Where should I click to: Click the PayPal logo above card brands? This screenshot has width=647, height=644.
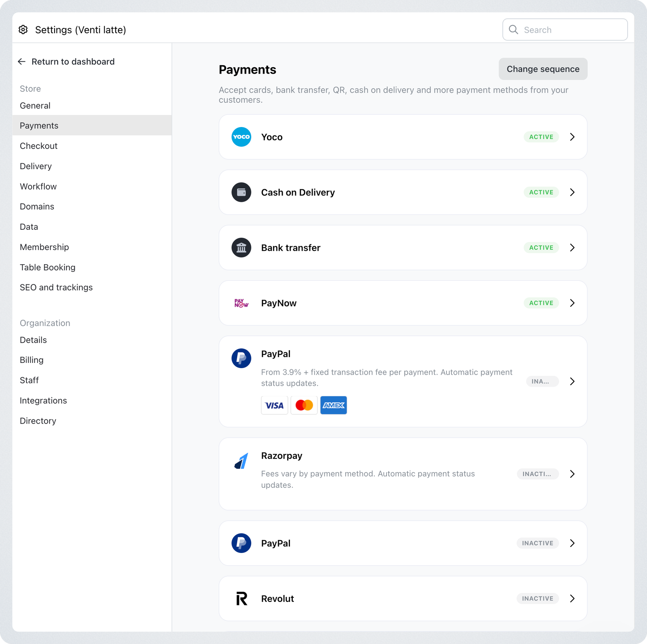pos(241,358)
